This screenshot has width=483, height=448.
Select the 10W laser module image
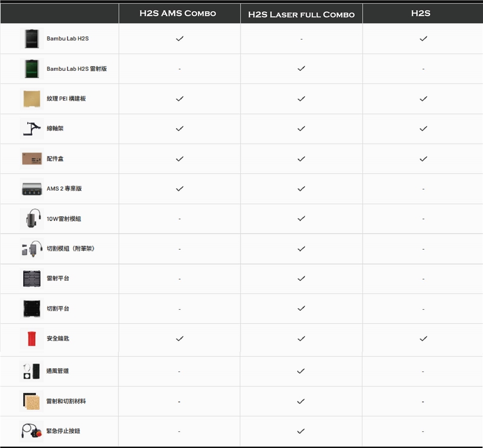click(x=32, y=219)
